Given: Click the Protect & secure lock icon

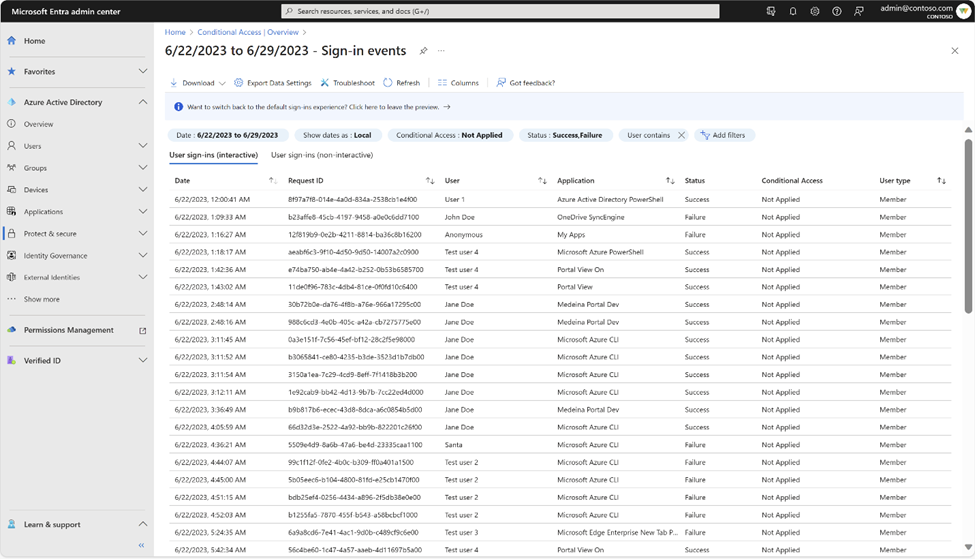Looking at the screenshot, I should pos(11,234).
